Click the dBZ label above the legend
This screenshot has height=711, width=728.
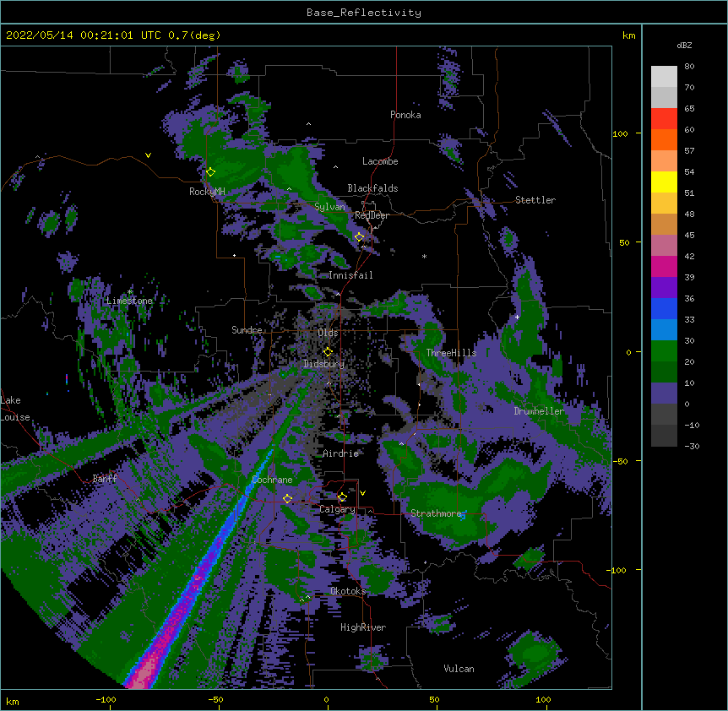[x=684, y=46]
